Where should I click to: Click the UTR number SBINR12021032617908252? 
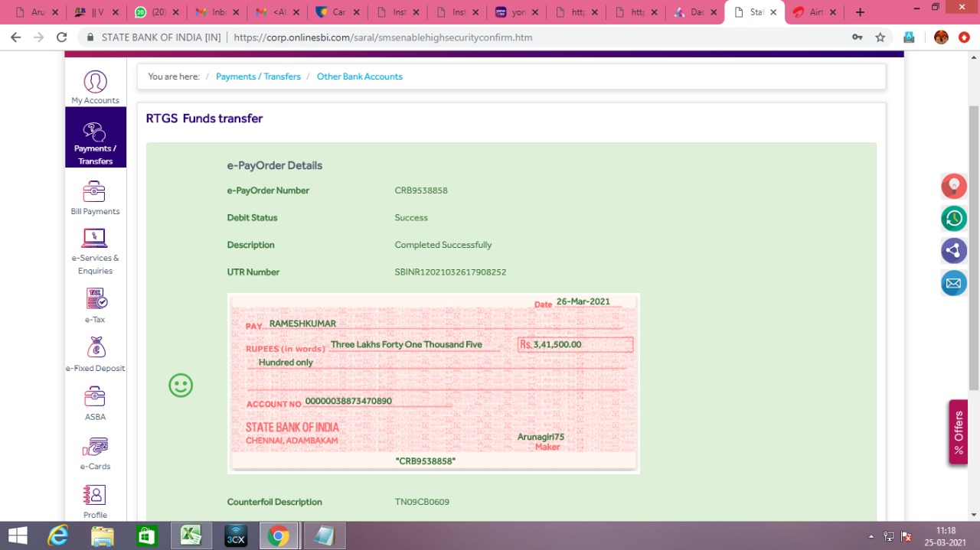point(450,272)
